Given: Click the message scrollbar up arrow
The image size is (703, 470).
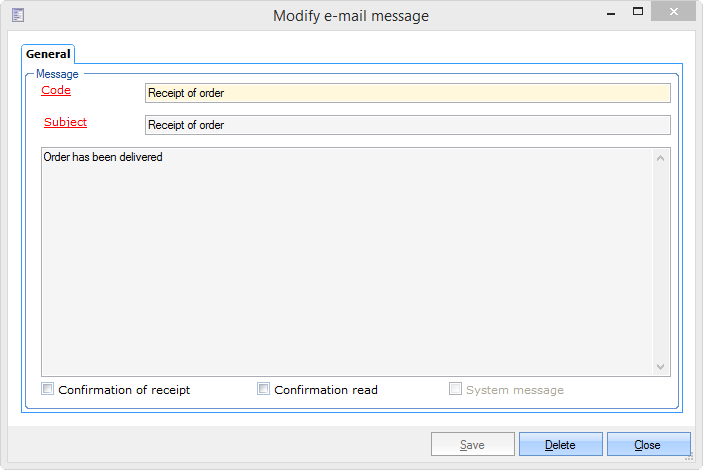Looking at the screenshot, I should click(660, 157).
